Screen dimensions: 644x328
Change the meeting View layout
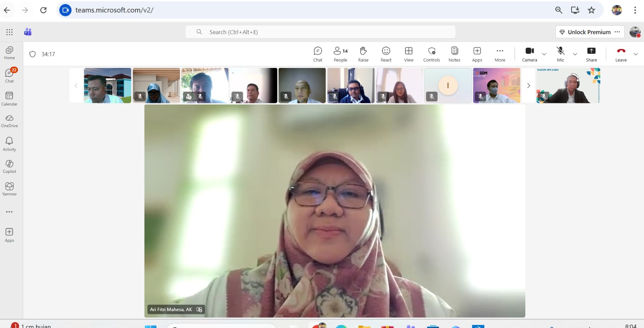409,54
